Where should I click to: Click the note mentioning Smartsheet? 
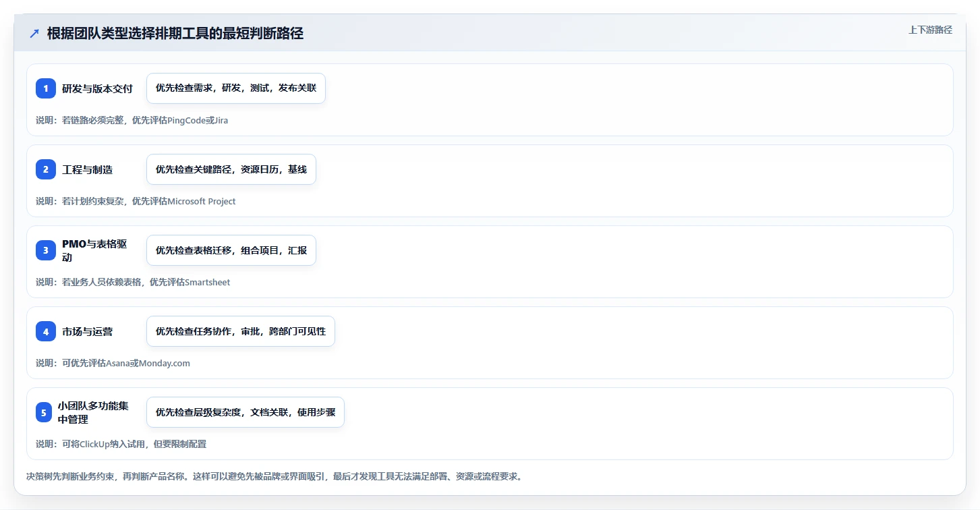133,282
